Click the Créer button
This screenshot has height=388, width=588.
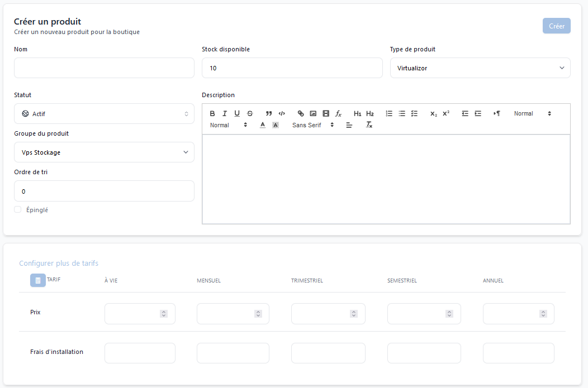tap(556, 26)
